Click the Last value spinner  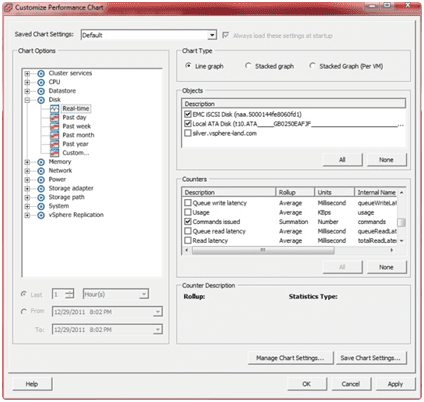(x=69, y=294)
